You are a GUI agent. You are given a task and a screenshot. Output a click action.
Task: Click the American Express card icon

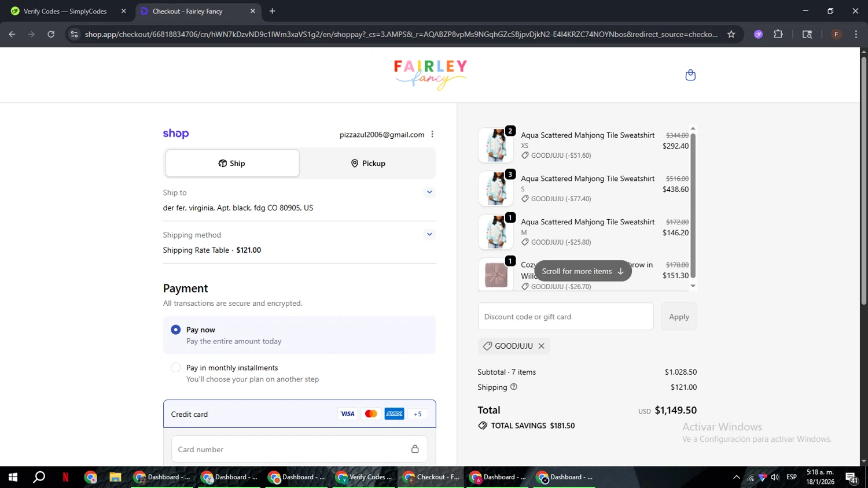click(x=395, y=413)
